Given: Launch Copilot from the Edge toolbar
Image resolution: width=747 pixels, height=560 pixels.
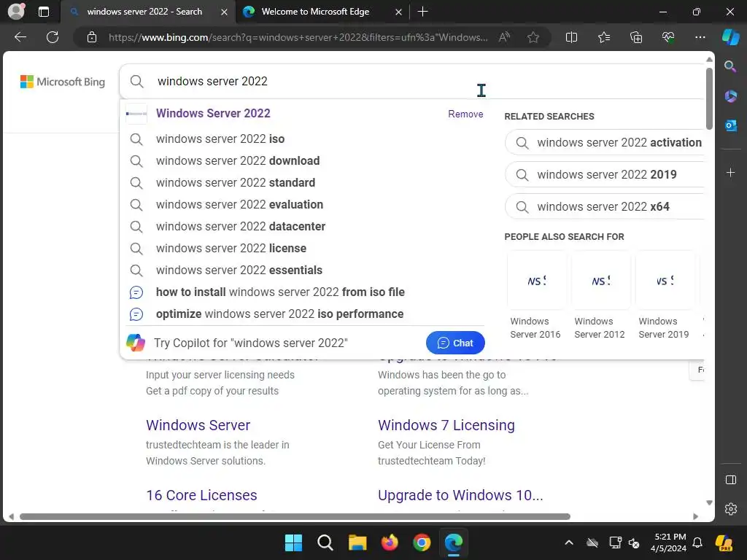Looking at the screenshot, I should (x=730, y=37).
